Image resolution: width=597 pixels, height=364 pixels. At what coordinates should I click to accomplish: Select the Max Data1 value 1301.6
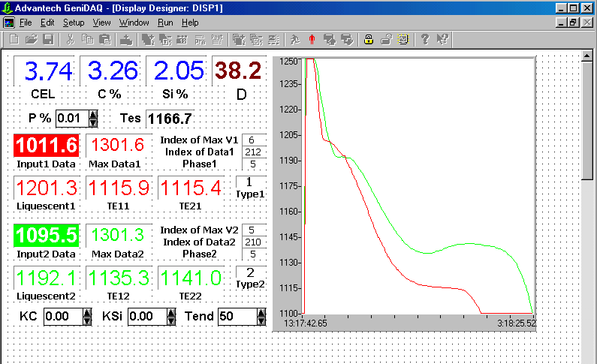click(118, 146)
